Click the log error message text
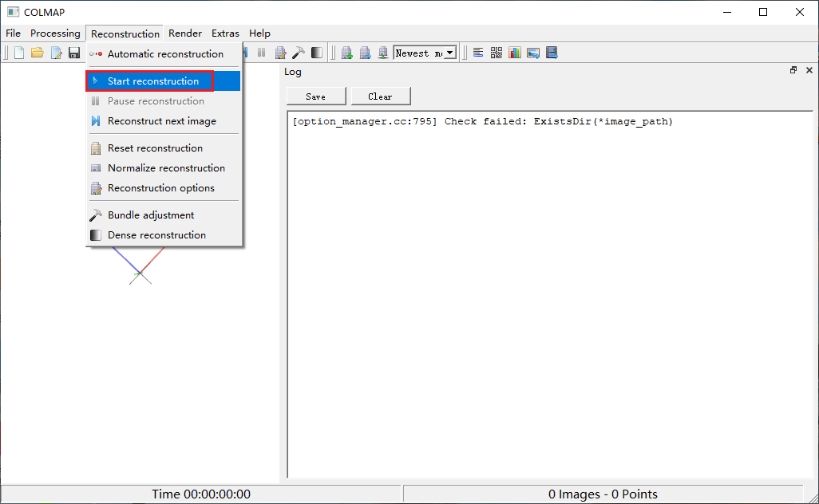The image size is (819, 504). [483, 121]
